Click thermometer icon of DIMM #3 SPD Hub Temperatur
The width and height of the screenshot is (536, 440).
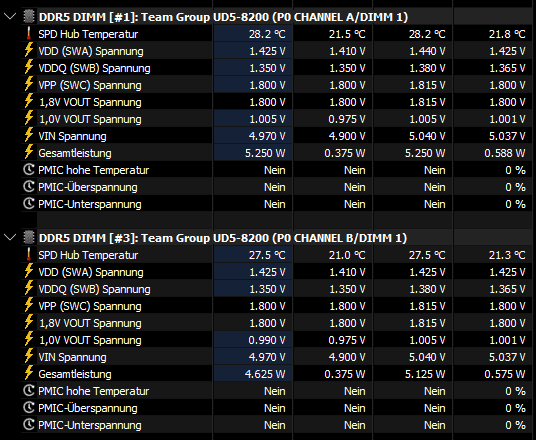29,254
